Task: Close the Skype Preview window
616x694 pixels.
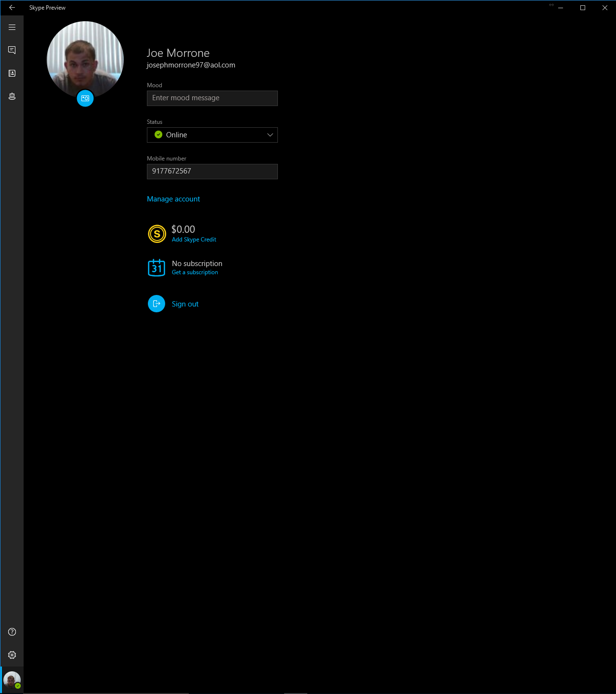Action: pyautogui.click(x=605, y=8)
